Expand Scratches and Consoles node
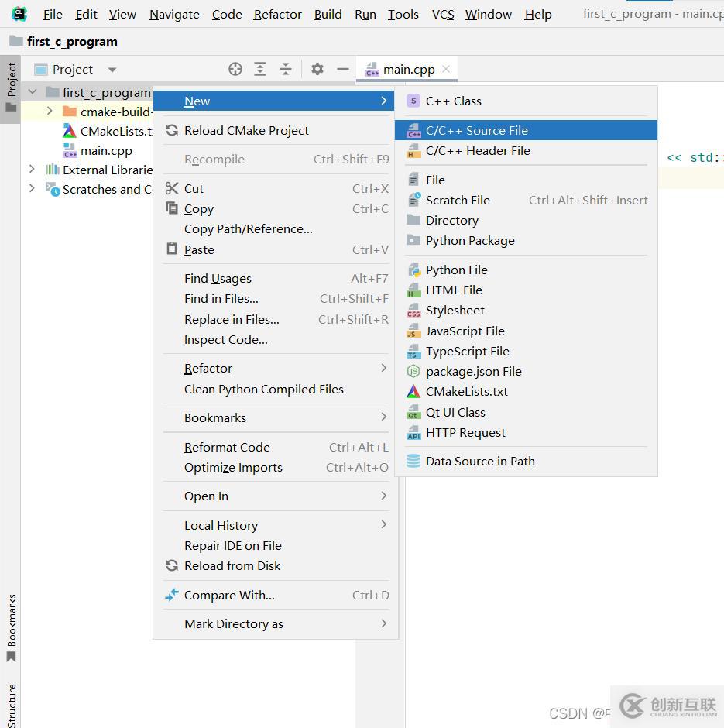Image resolution: width=724 pixels, height=728 pixels. tap(32, 188)
